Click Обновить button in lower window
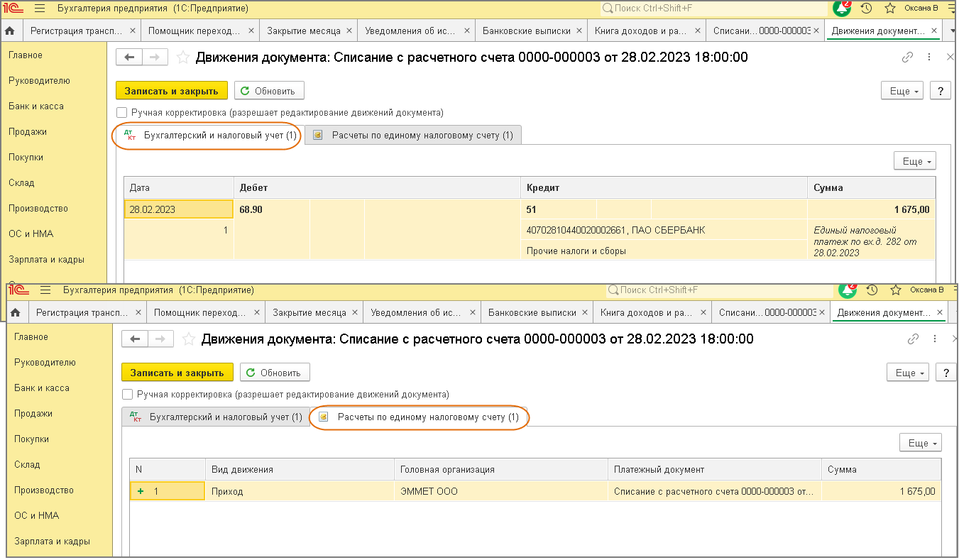The width and height of the screenshot is (959, 560). coord(275,373)
